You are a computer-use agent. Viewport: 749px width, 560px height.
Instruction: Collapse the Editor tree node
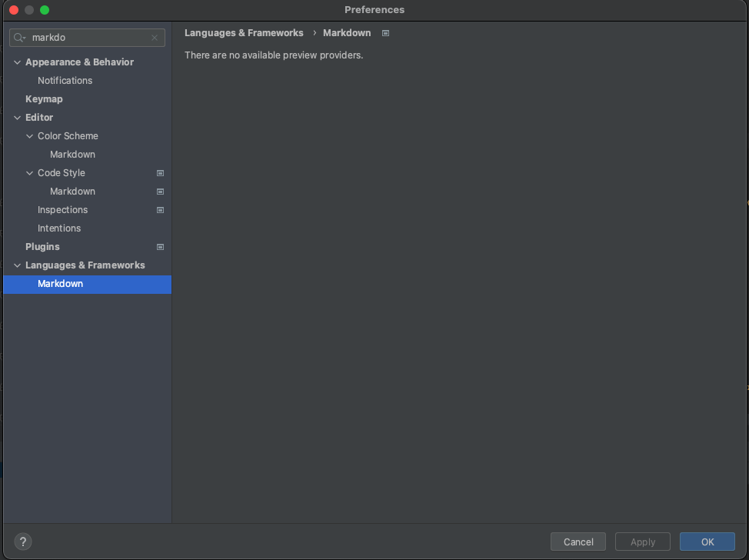pyautogui.click(x=18, y=118)
